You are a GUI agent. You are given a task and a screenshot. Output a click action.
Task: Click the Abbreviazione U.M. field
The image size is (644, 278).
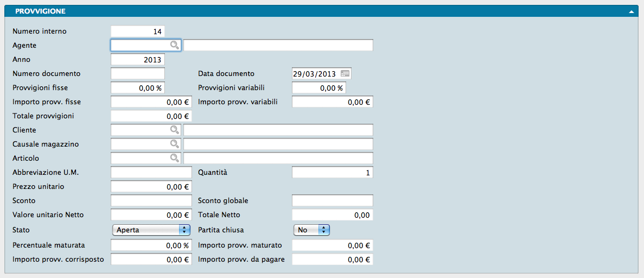coord(151,173)
